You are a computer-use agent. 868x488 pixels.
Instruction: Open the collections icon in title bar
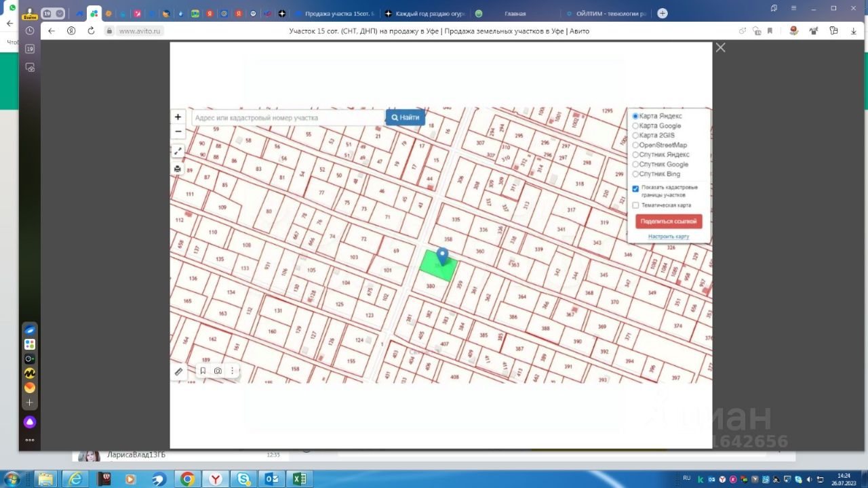(774, 8)
